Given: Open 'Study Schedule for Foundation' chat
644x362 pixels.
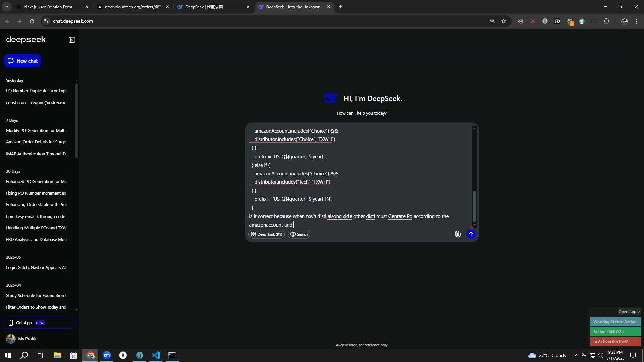Looking at the screenshot, I should 36,295.
